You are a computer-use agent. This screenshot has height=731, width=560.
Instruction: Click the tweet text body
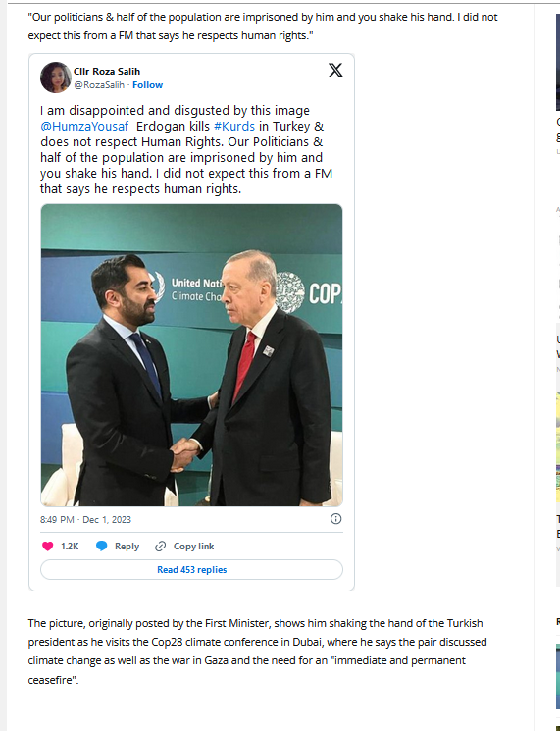(x=186, y=150)
